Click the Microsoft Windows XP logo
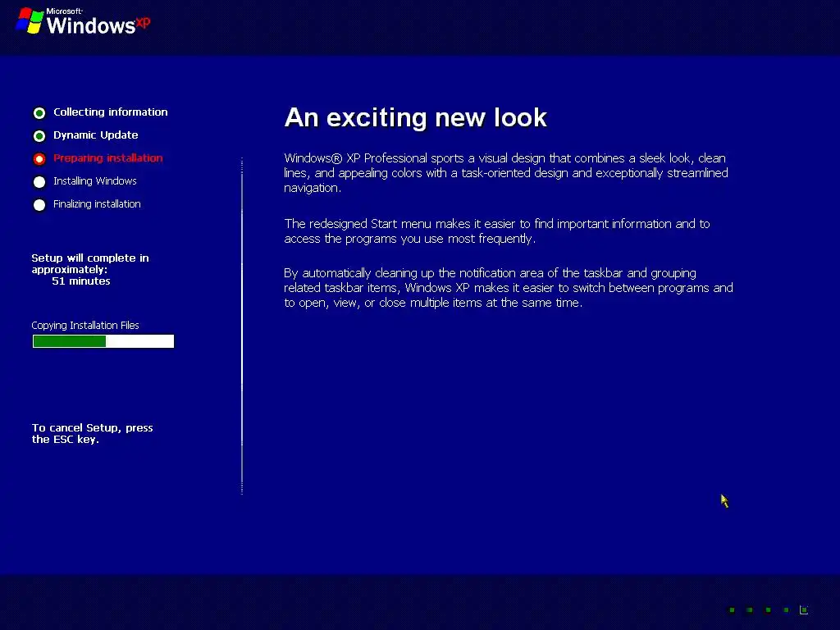 tap(83, 21)
